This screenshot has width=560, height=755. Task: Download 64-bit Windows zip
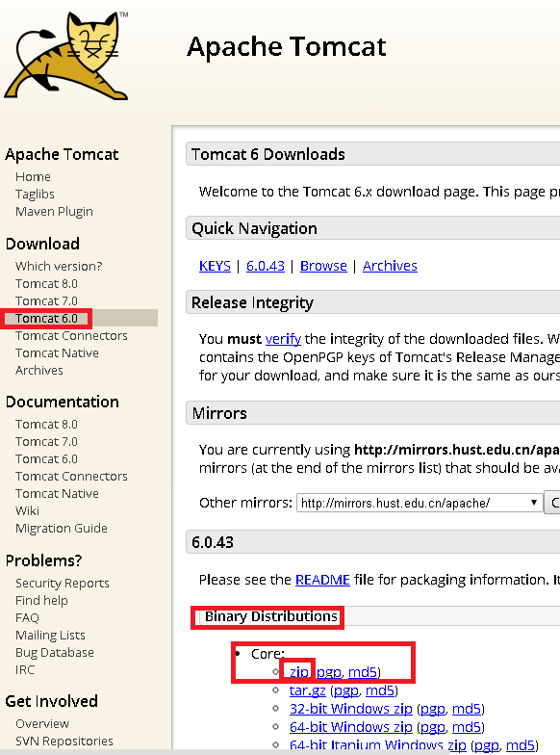350,727
